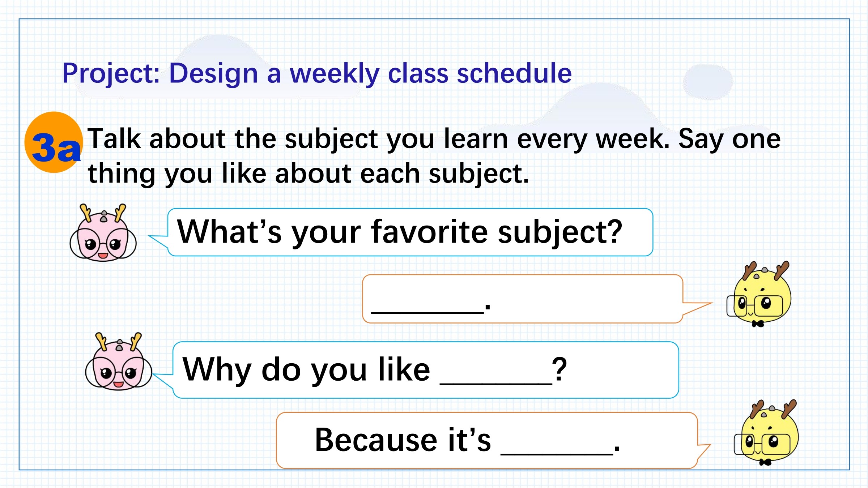Click the words "Say one" in the instructions

click(730, 139)
